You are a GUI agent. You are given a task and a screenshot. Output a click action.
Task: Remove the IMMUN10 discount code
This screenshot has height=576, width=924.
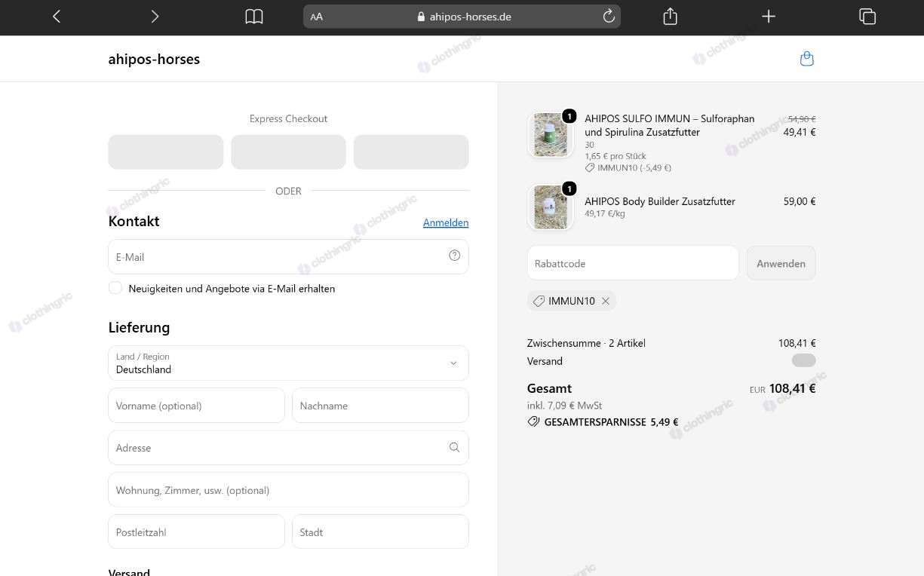tap(606, 301)
